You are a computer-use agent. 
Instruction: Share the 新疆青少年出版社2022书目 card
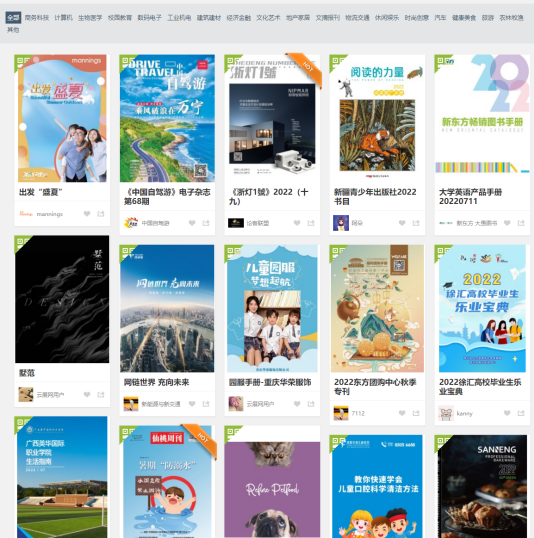coord(416,223)
